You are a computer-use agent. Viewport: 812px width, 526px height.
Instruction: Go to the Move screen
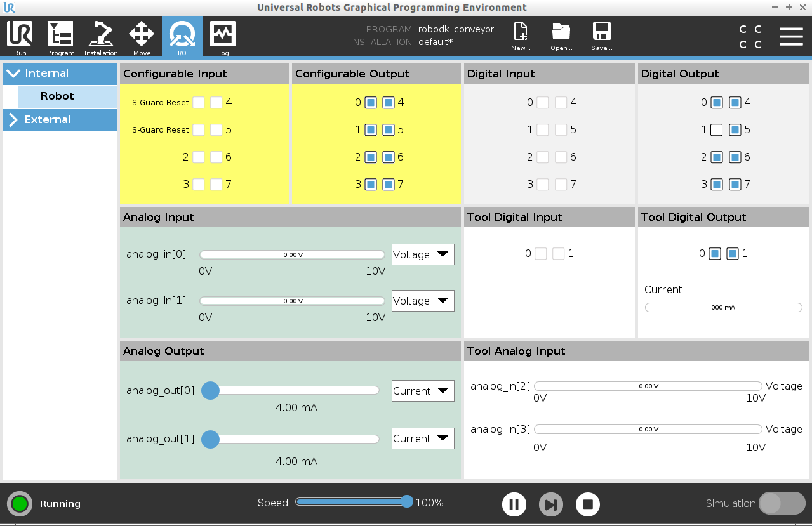click(x=142, y=37)
